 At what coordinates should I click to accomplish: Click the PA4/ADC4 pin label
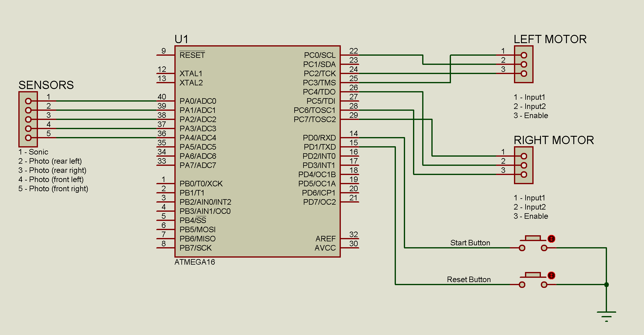tap(198, 138)
